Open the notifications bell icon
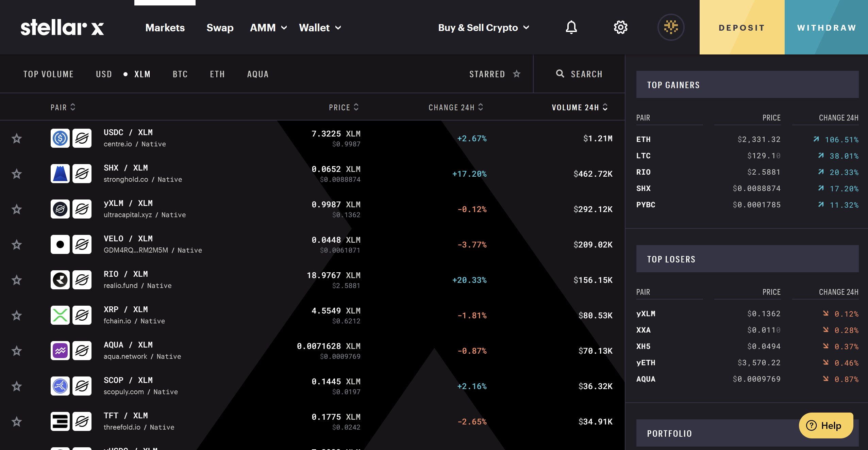The height and width of the screenshot is (450, 868). click(x=571, y=27)
